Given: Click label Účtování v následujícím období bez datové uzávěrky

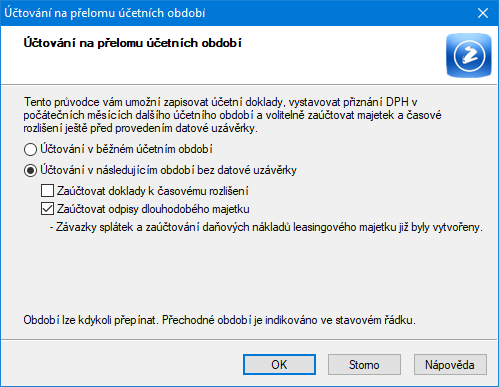Looking at the screenshot, I should coord(168,170).
